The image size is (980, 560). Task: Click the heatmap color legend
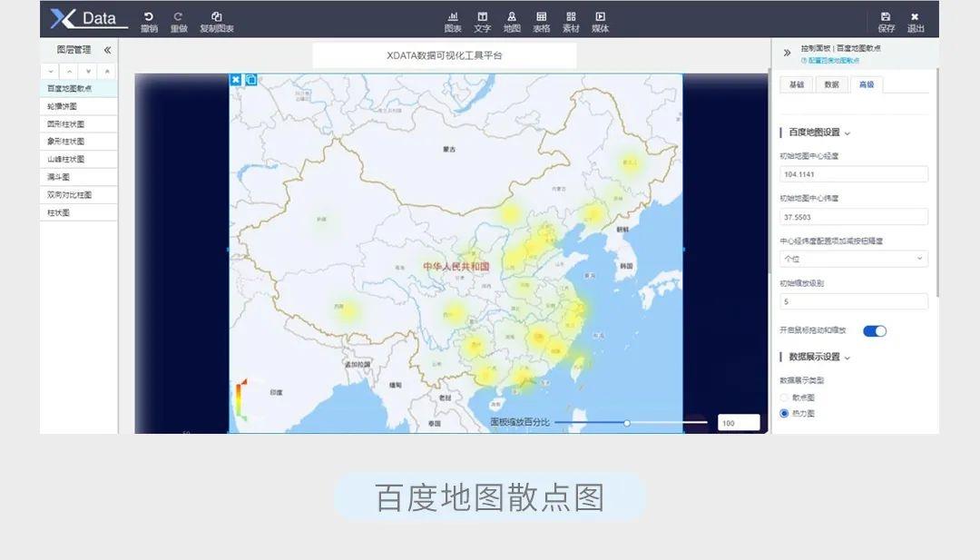coord(241,399)
